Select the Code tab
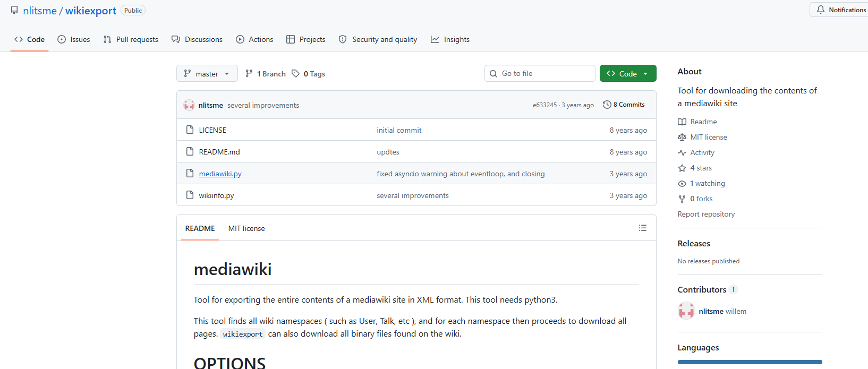 30,39
